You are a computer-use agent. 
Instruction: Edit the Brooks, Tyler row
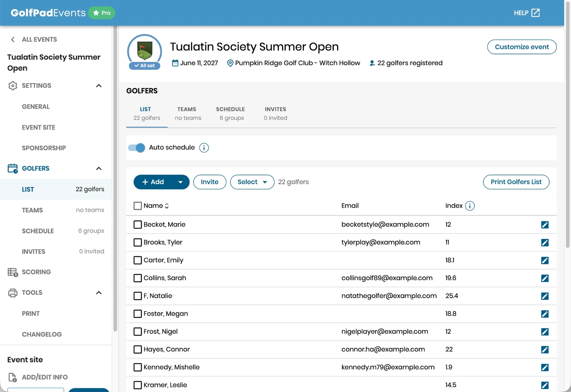(545, 242)
